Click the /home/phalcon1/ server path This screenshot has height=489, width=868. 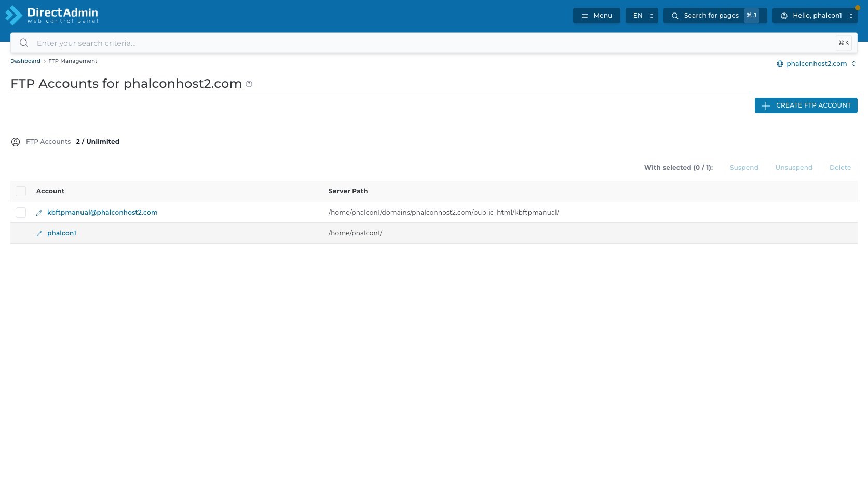pyautogui.click(x=355, y=233)
